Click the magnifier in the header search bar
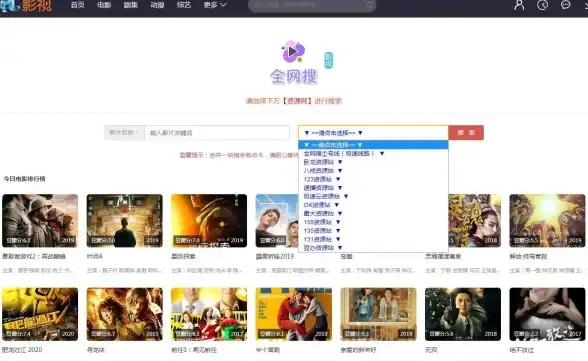This screenshot has width=588, height=361. 369,5
